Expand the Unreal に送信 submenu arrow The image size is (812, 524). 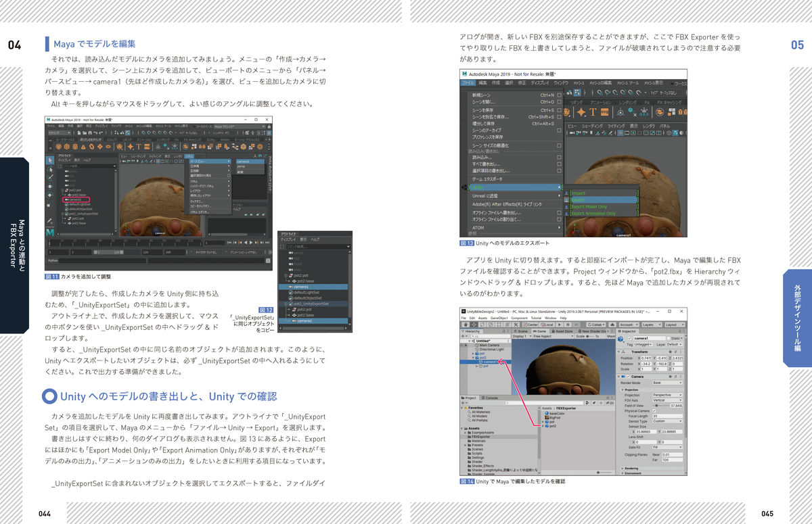click(559, 196)
